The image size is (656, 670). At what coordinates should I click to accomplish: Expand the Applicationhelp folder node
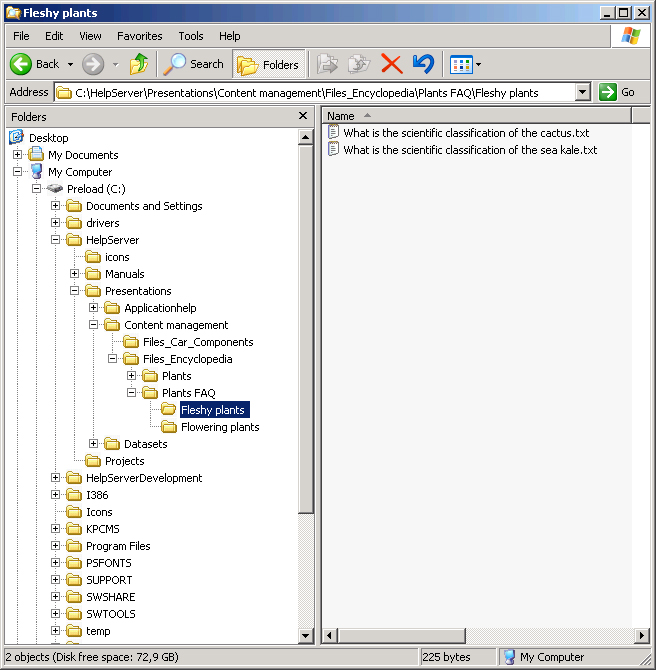click(93, 308)
